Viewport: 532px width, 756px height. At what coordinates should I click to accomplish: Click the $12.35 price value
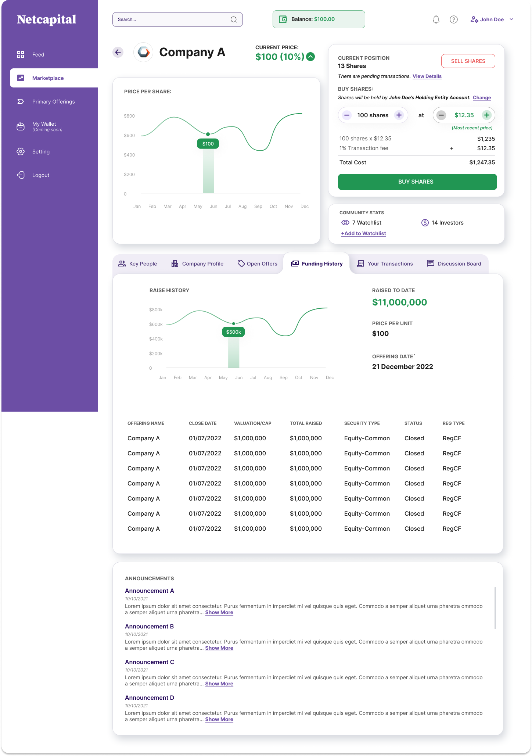[464, 115]
